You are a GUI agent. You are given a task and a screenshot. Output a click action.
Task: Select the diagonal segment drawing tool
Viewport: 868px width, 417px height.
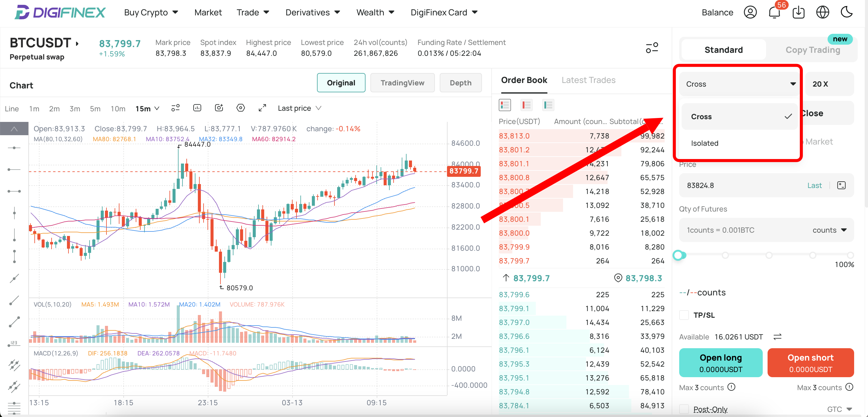[x=14, y=322]
